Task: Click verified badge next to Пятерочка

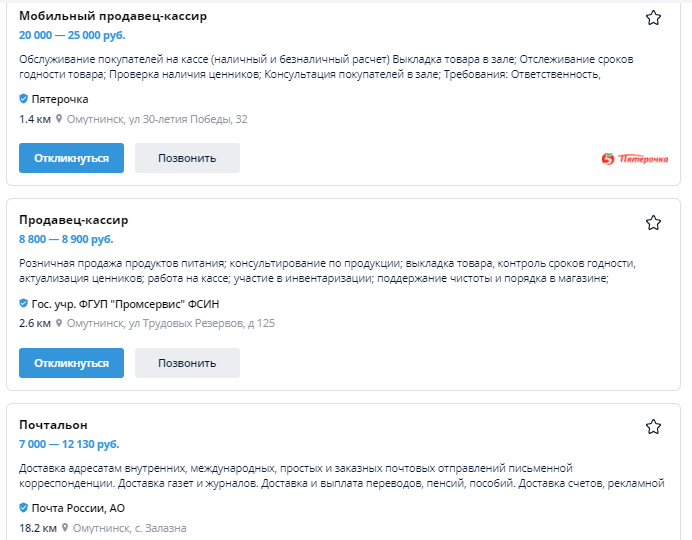Action: coord(24,99)
